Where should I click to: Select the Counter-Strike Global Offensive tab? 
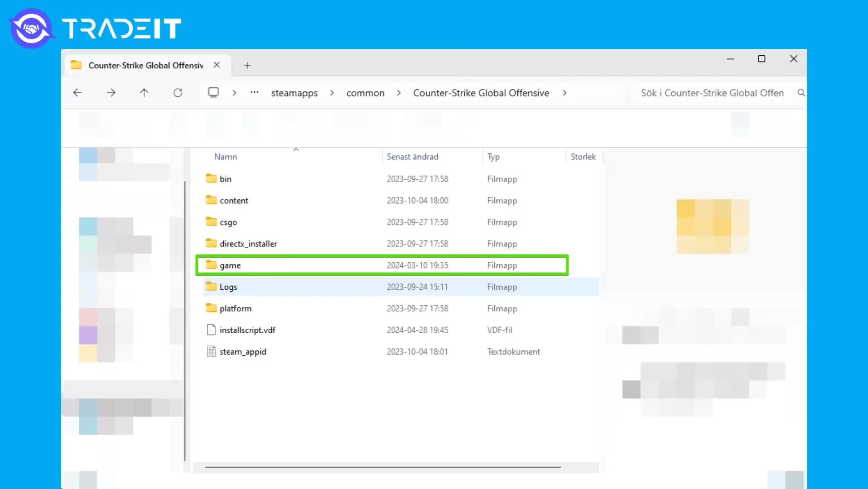click(x=148, y=65)
